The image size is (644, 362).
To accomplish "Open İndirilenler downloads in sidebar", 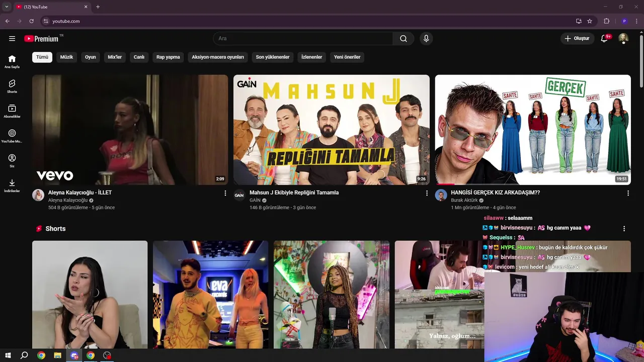I will tap(12, 186).
